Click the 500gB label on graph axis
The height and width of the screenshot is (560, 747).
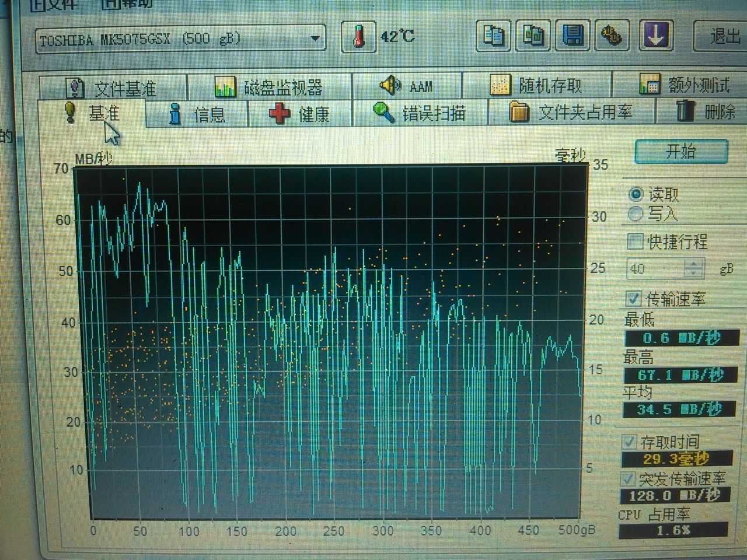tap(576, 530)
